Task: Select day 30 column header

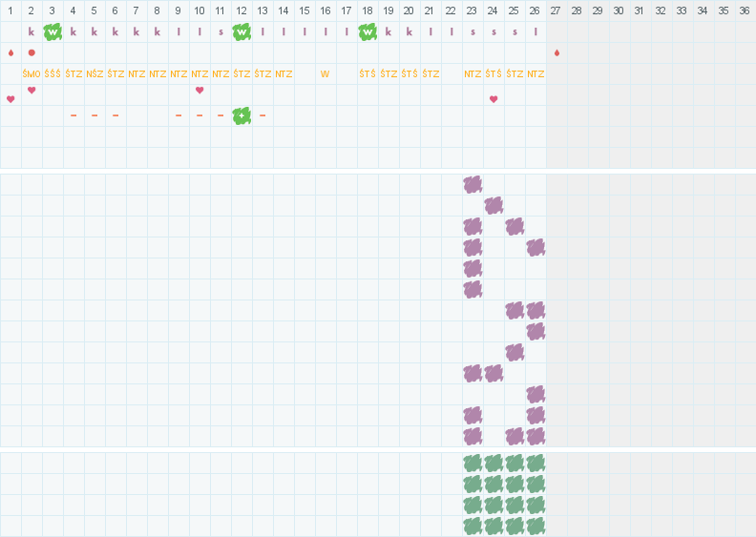Action: pyautogui.click(x=619, y=10)
